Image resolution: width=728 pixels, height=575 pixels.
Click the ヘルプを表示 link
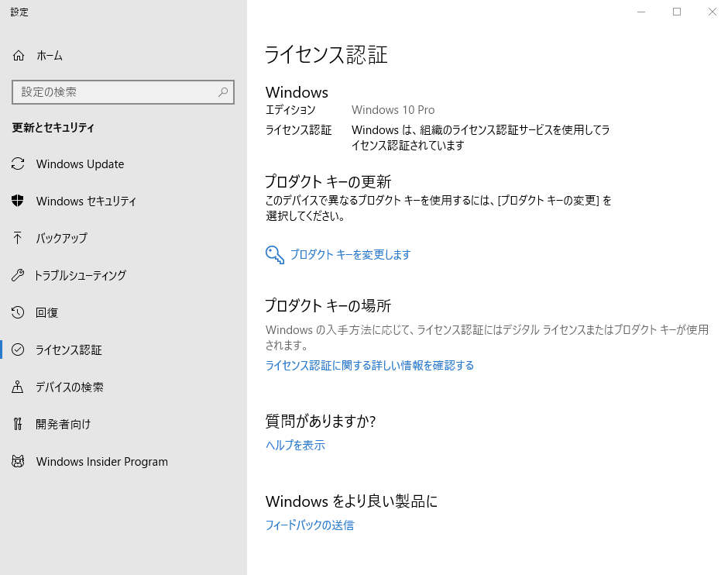295,445
